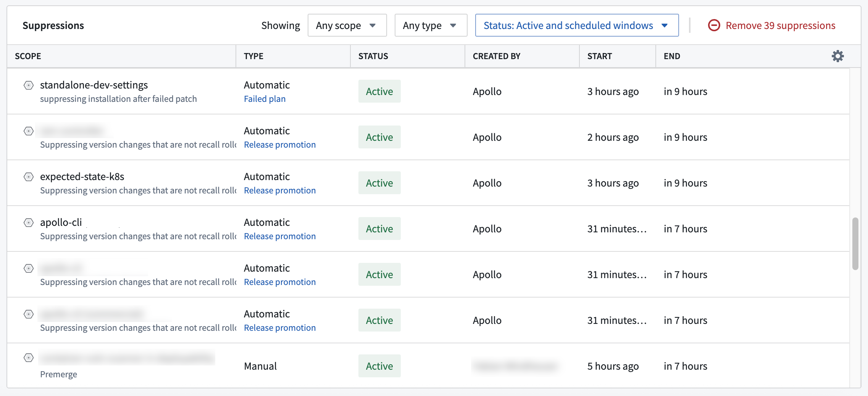This screenshot has width=868, height=396.
Task: Sort by the END column header
Action: [671, 56]
